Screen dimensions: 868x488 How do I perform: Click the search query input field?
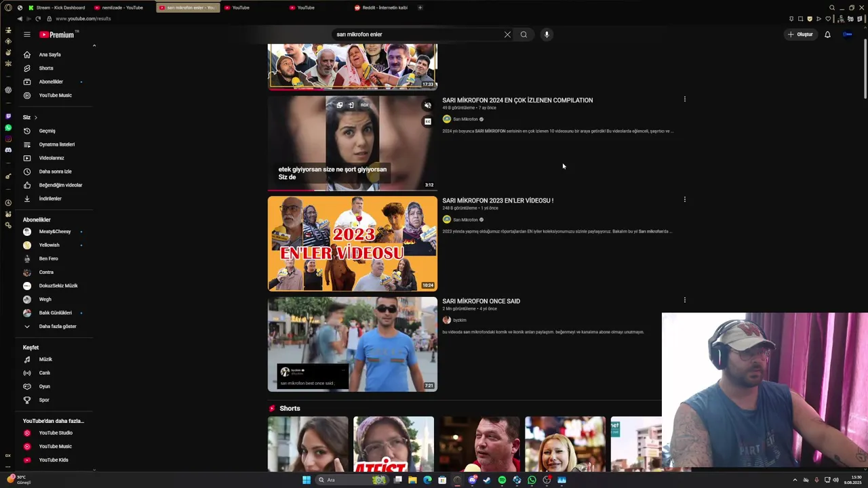point(417,35)
